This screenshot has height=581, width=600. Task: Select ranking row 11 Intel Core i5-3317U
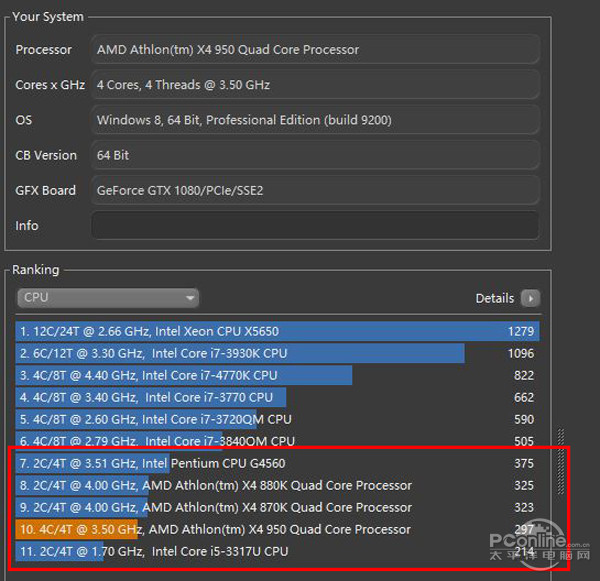[277, 552]
